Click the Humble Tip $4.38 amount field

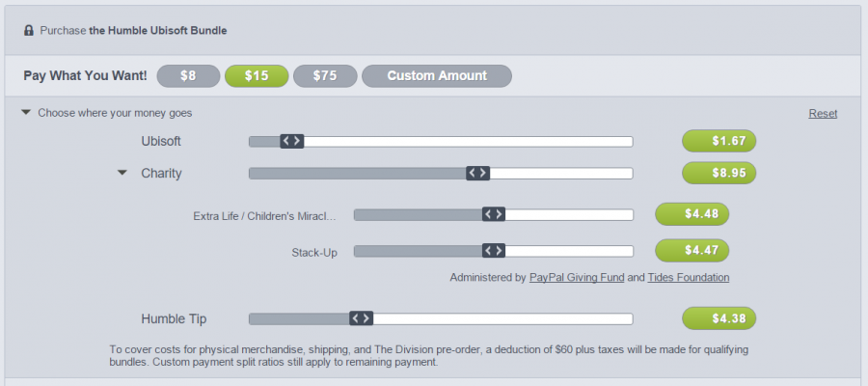[719, 318]
